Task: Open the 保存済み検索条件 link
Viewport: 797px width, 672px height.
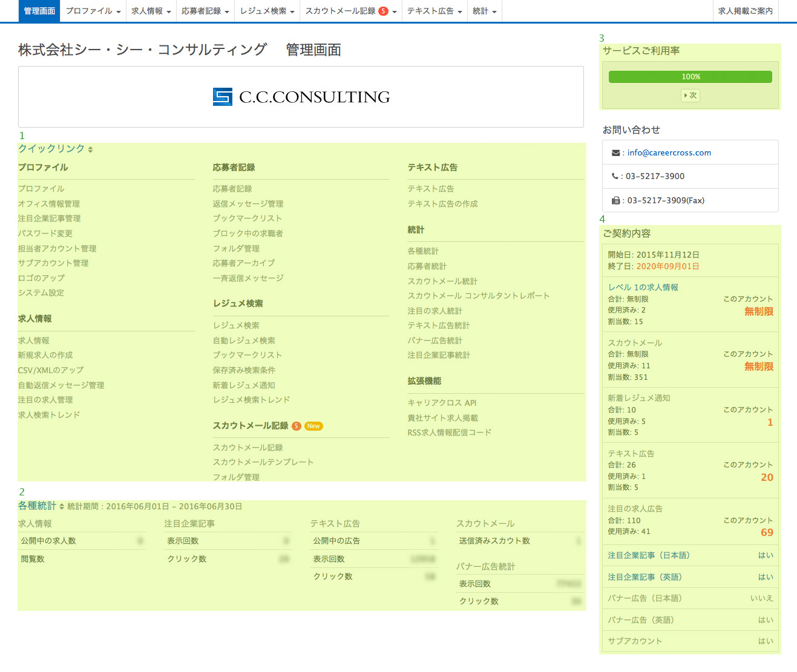Action: (244, 371)
